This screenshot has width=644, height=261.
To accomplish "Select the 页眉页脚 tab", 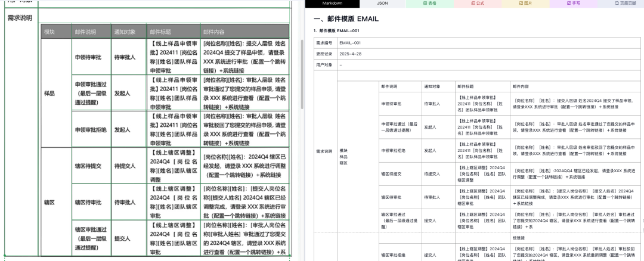I will point(625,4).
